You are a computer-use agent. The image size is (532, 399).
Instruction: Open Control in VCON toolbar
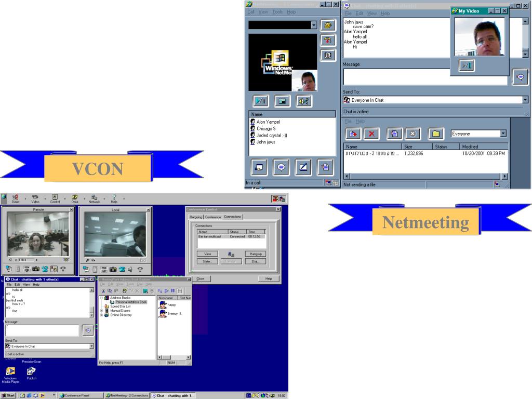[x=55, y=198]
